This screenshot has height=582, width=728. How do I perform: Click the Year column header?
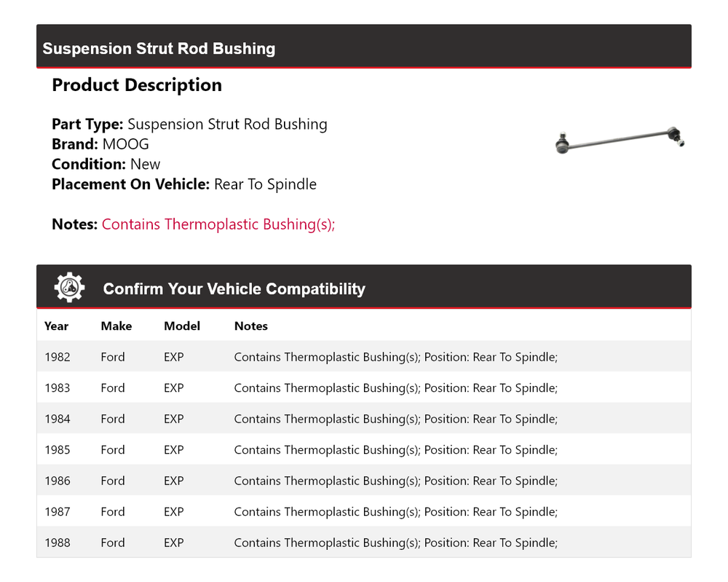56,326
